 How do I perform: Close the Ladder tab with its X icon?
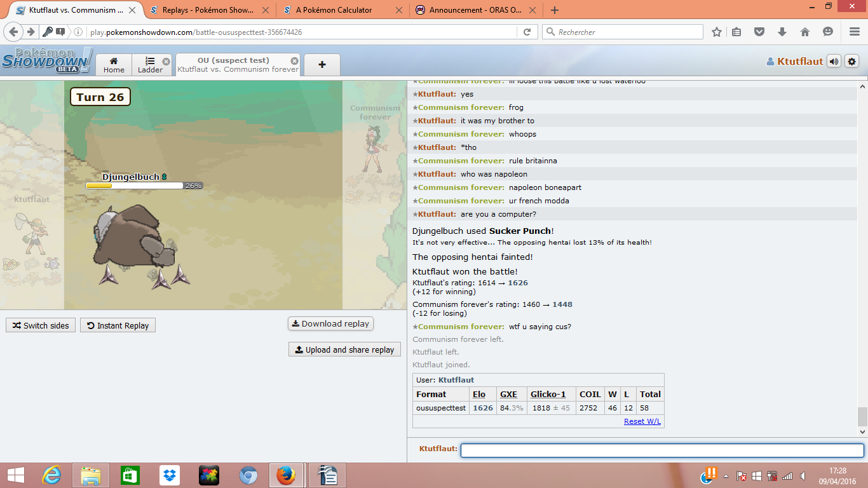(166, 62)
